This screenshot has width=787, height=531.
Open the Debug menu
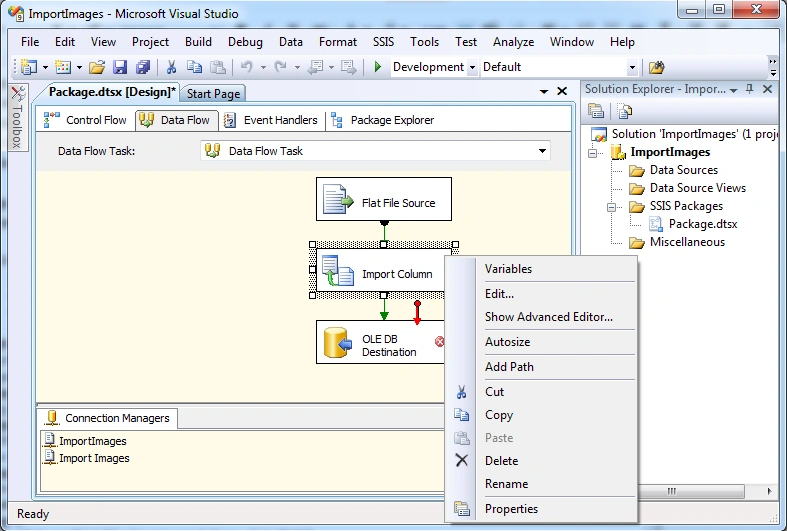[x=245, y=42]
